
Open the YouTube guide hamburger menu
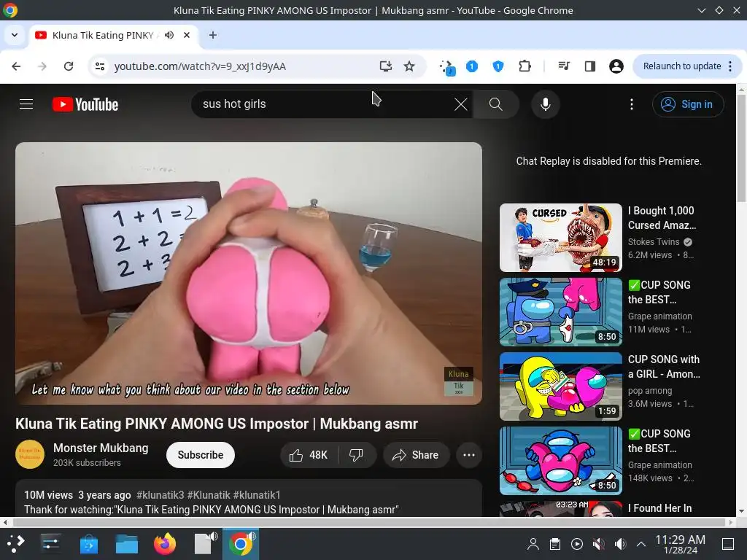tap(26, 104)
